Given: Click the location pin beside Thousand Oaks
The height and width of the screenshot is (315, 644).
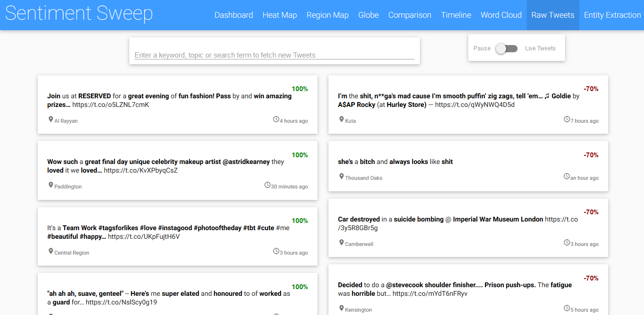Looking at the screenshot, I should [x=341, y=176].
